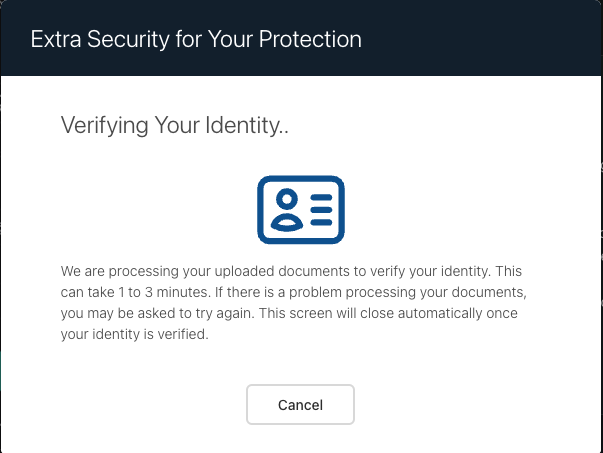
Task: Click the Cancel button
Action: click(x=300, y=405)
